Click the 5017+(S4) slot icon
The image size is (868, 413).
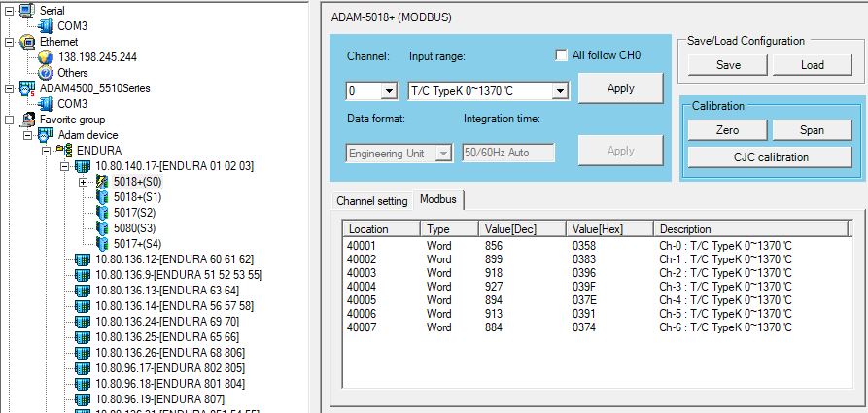click(x=102, y=243)
